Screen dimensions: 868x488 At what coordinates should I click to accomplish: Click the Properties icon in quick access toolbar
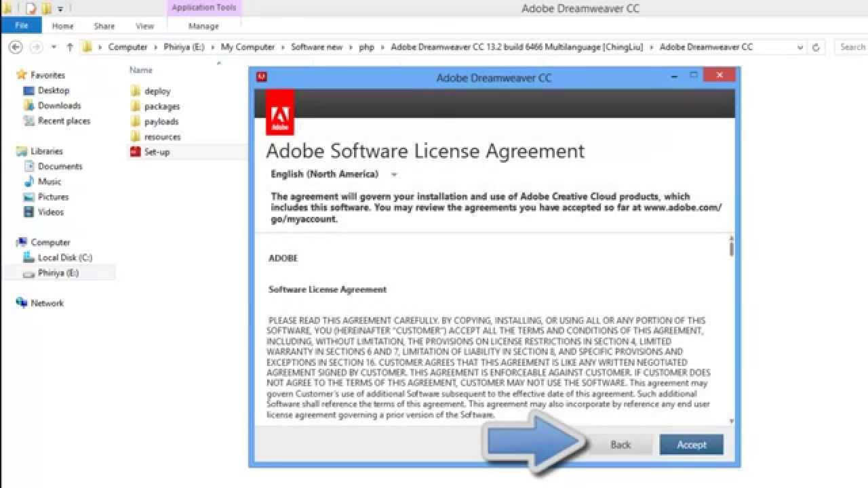tap(31, 9)
